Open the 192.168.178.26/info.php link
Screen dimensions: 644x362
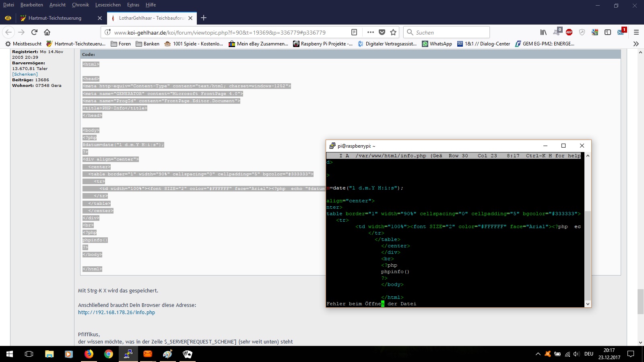click(x=116, y=313)
